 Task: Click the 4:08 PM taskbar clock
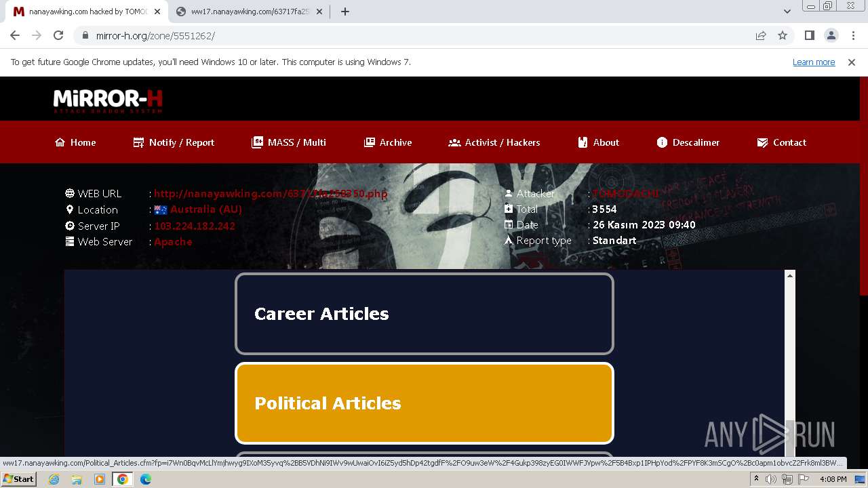click(x=833, y=479)
